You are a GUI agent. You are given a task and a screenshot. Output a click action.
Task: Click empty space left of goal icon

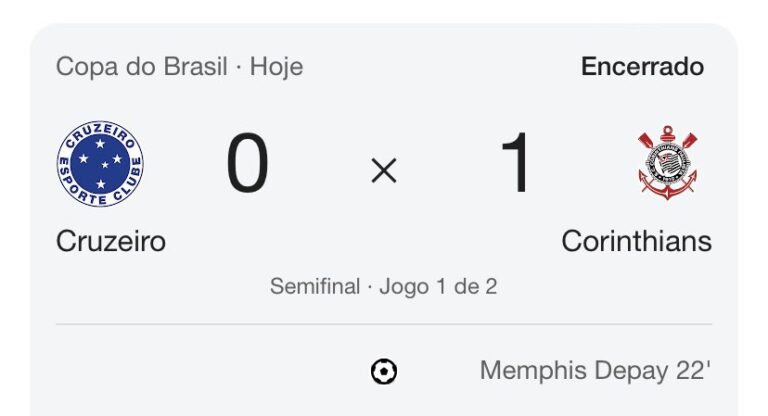pos(200,372)
